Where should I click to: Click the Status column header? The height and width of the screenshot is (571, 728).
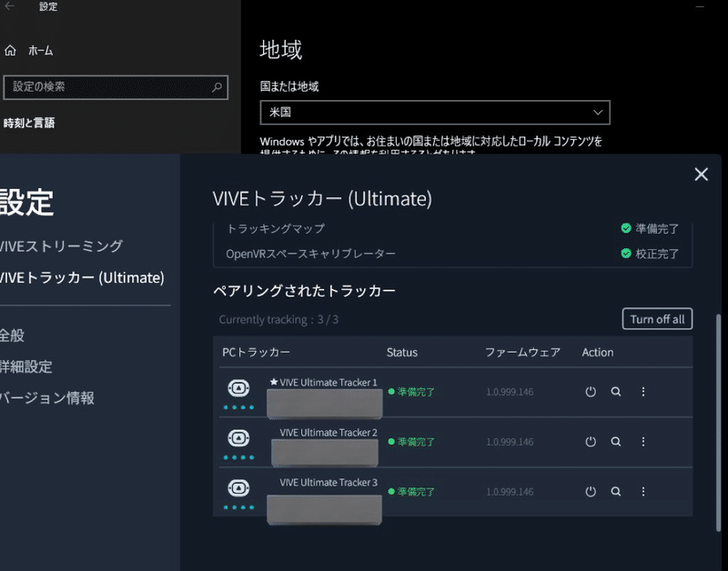point(402,353)
